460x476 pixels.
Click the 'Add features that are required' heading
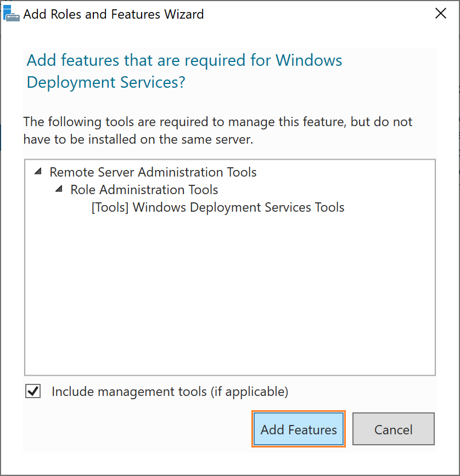(184, 60)
